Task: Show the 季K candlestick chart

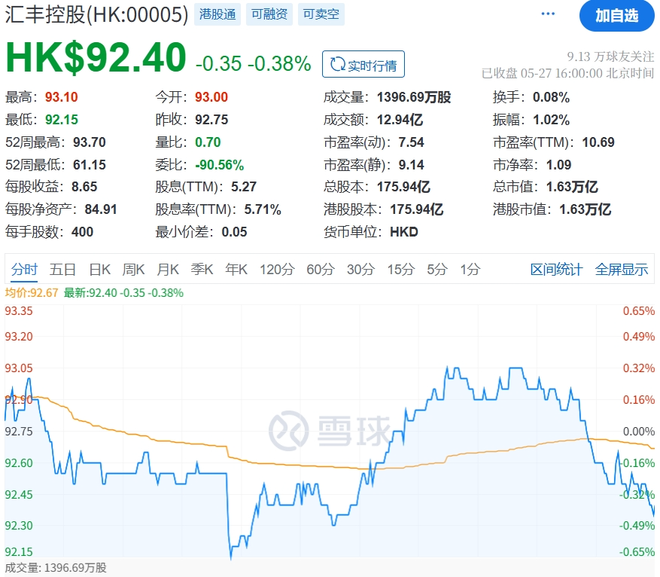Action: 202,269
